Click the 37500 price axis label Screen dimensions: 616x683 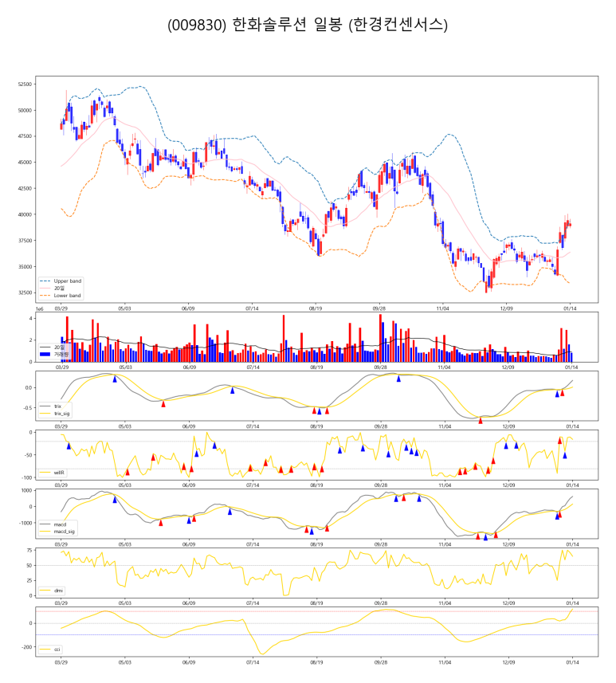[25, 241]
